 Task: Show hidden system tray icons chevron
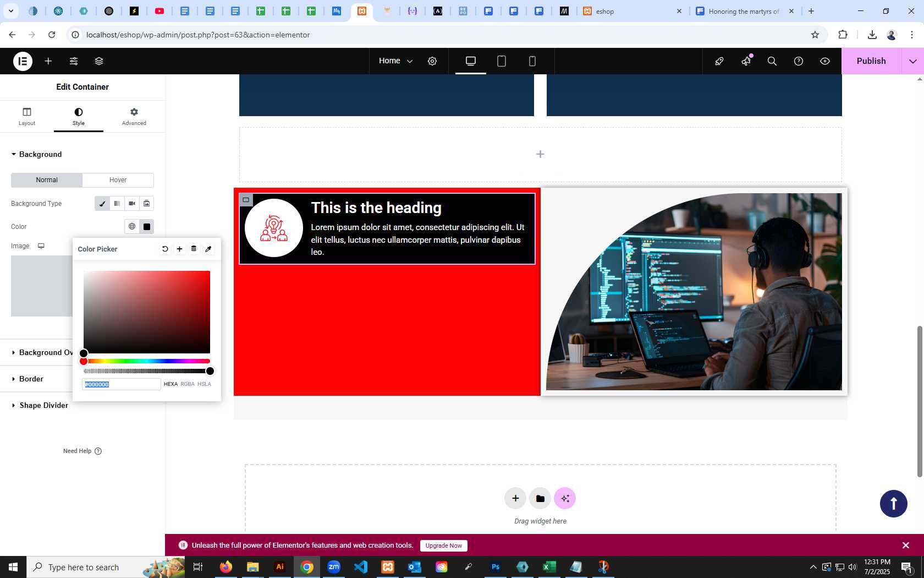point(813,567)
